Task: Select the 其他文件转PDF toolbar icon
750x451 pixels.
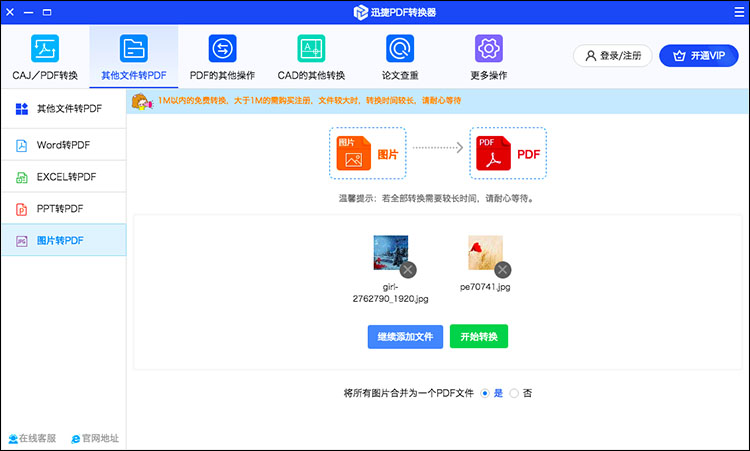Action: (134, 48)
